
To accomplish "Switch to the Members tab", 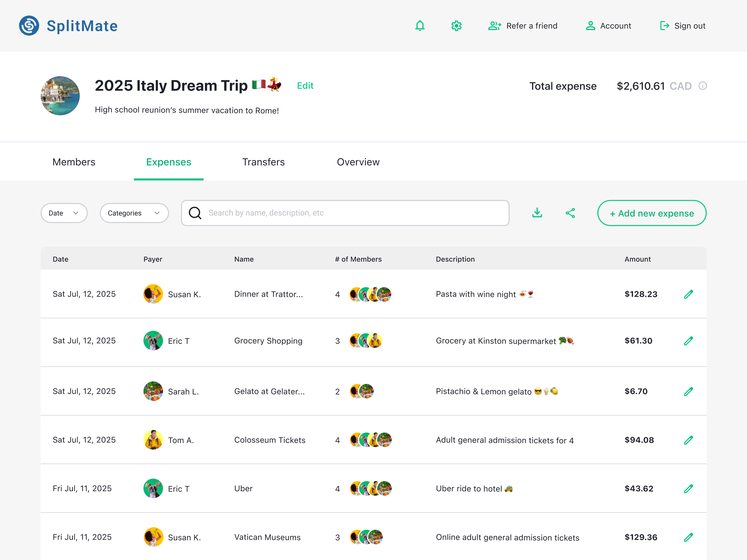I will (x=74, y=162).
